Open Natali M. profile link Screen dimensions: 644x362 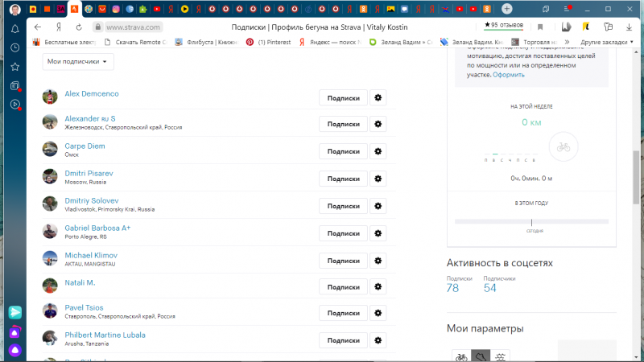80,282
